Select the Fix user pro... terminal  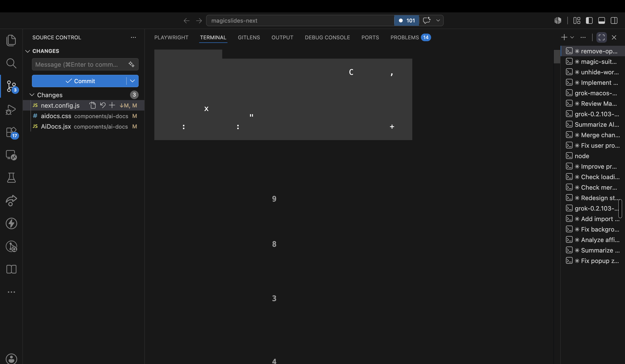click(593, 145)
